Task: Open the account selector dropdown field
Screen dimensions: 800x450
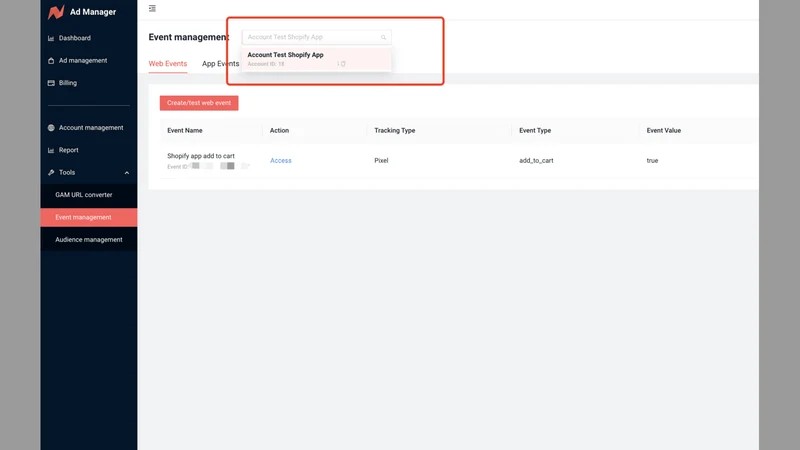Action: click(317, 37)
